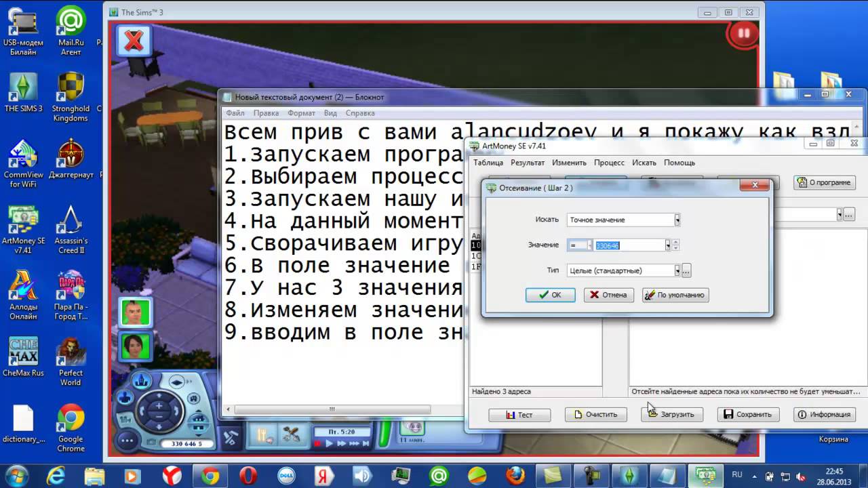Viewport: 868px width, 488px height.
Task: Open Sims build mode tools icon
Action: pyautogui.click(x=291, y=436)
